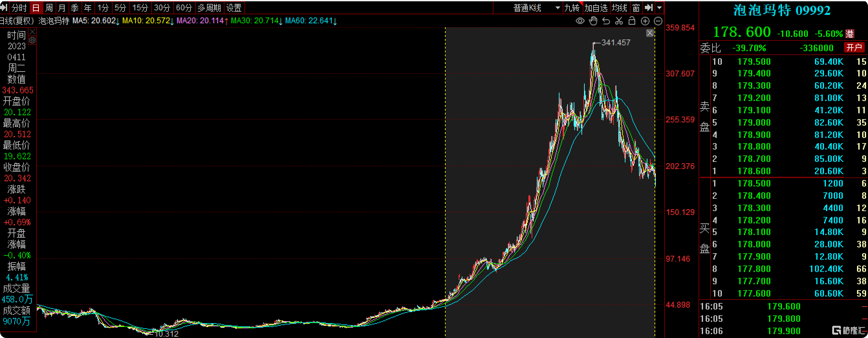Open gear settings in the data panel
This screenshot has width=868, height=338.
(x=32, y=40)
